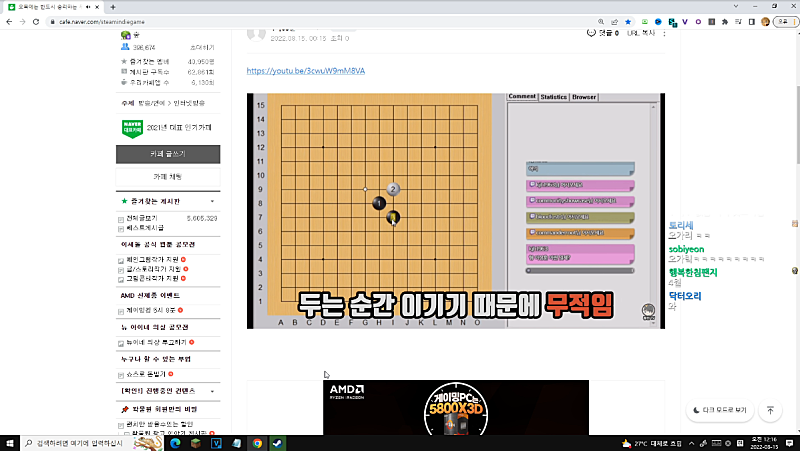Image resolution: width=800 pixels, height=451 pixels.
Task: Click the NAVER 대표카페 green badge
Action: [132, 129]
